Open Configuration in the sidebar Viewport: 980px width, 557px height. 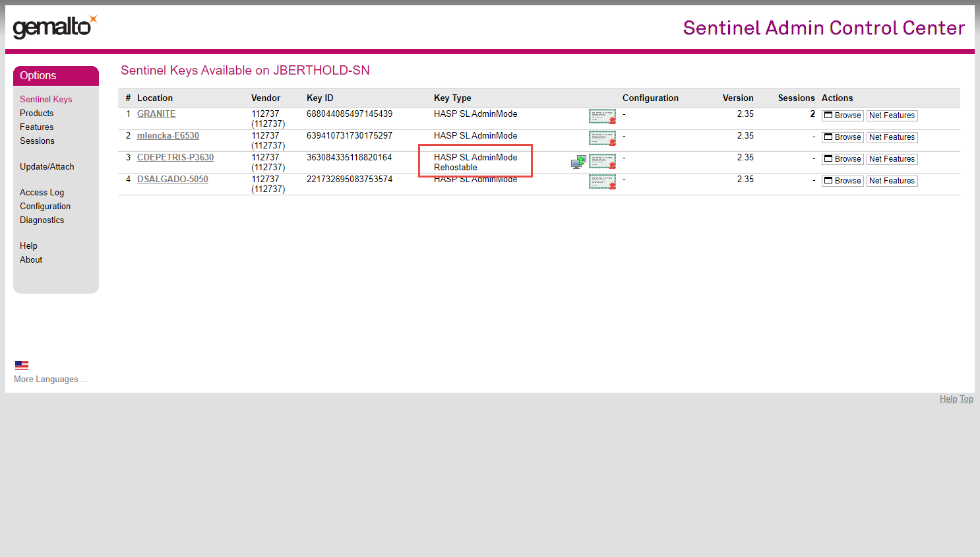point(45,206)
